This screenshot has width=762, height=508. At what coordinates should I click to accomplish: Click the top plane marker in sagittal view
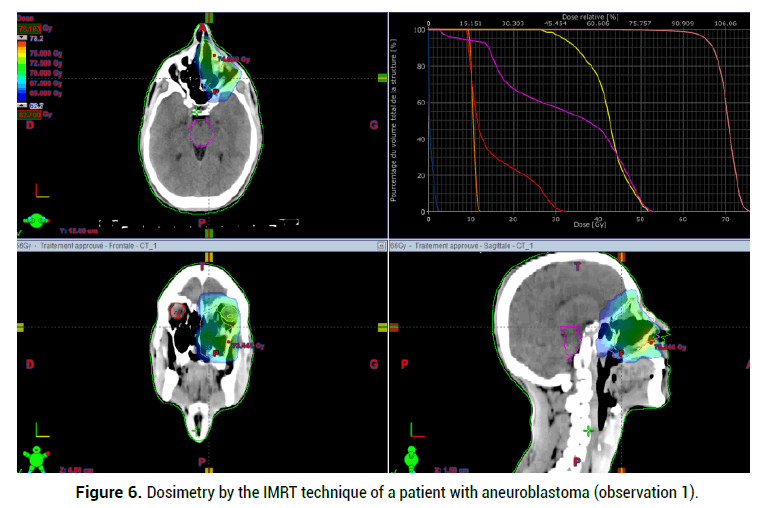(x=620, y=256)
